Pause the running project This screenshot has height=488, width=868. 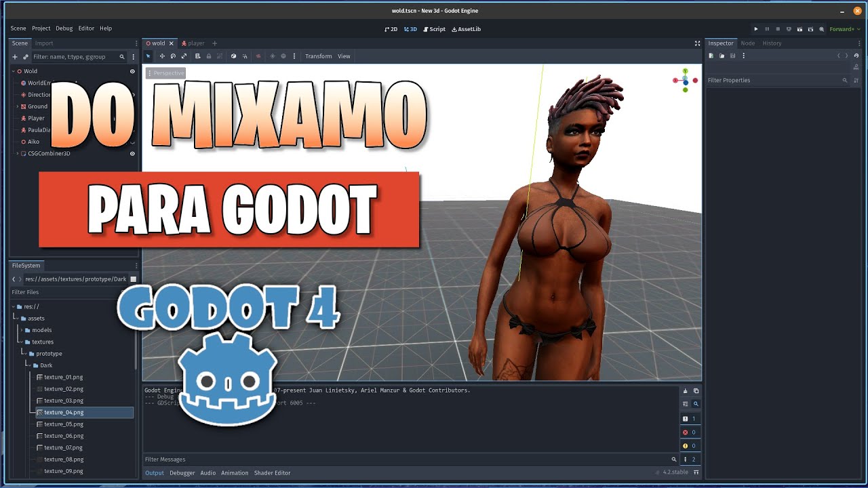coord(767,29)
